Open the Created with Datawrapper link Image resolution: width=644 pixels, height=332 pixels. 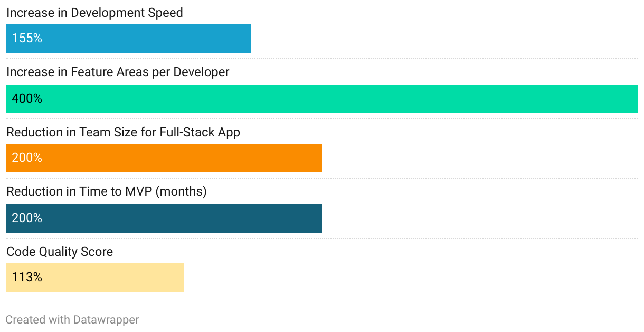coord(72,320)
